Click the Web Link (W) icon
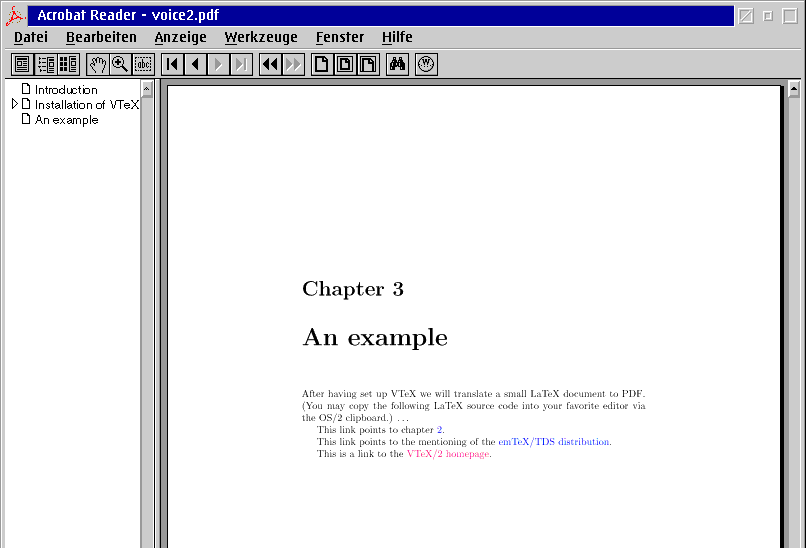This screenshot has height=548, width=806. [426, 65]
